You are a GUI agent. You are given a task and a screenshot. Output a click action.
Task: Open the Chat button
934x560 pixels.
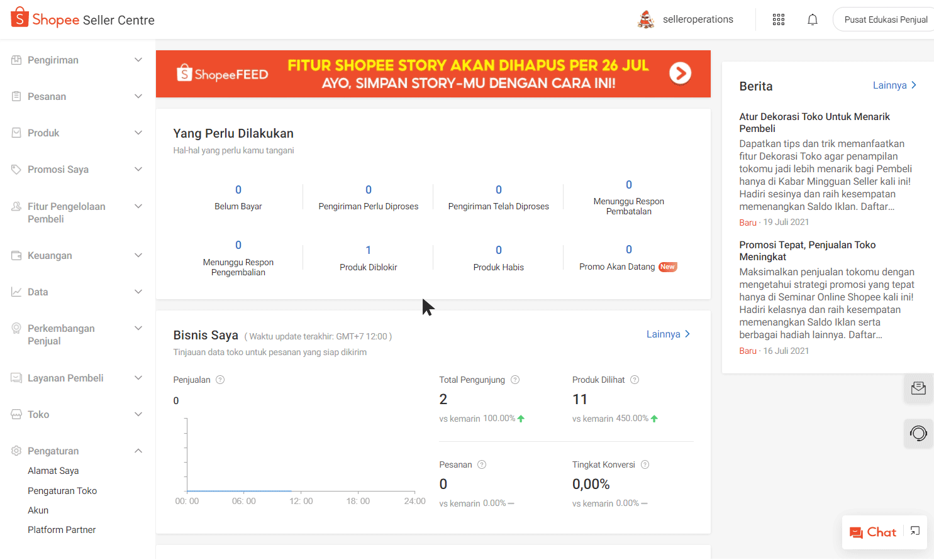click(x=873, y=532)
